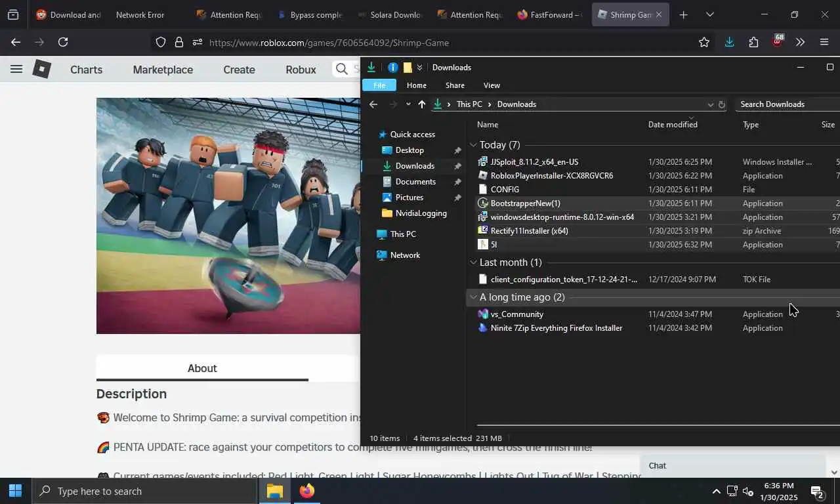The width and height of the screenshot is (840, 504).
Task: Expand the Explorer address bar history dropdown
Action: tap(710, 104)
